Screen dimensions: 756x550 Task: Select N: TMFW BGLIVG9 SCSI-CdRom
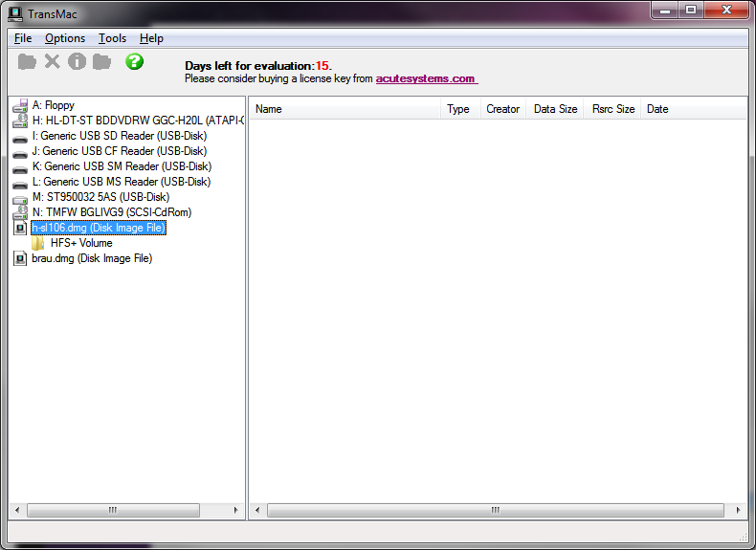[x=112, y=212]
